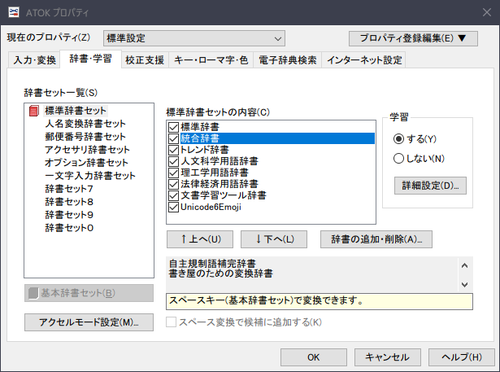This screenshot has width=500, height=372.
Task: Select 辞書セット0 in the list
Action: 69,228
